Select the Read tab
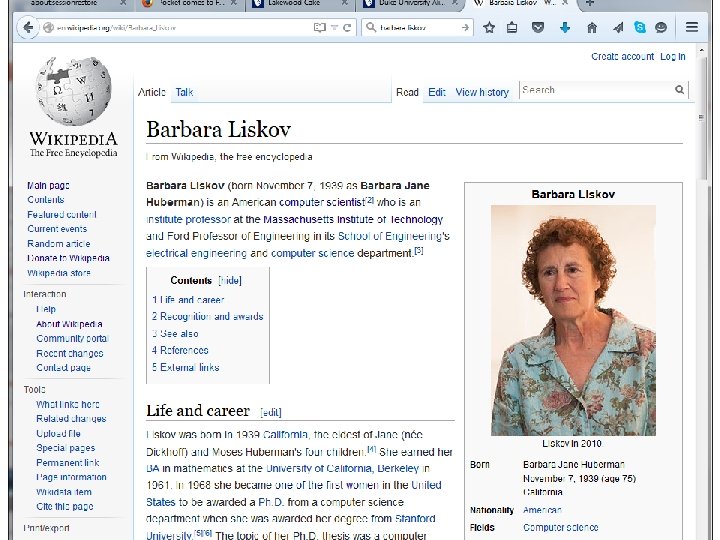This screenshot has width=720, height=540. click(x=407, y=92)
